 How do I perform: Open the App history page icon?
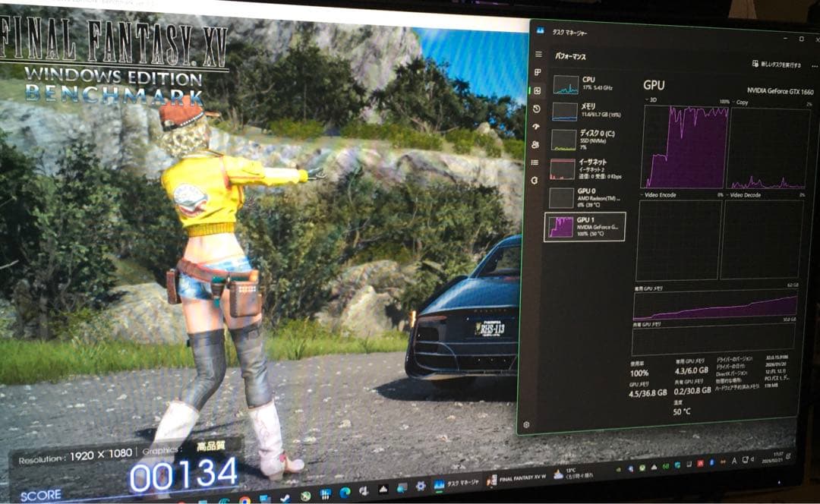coord(537,109)
